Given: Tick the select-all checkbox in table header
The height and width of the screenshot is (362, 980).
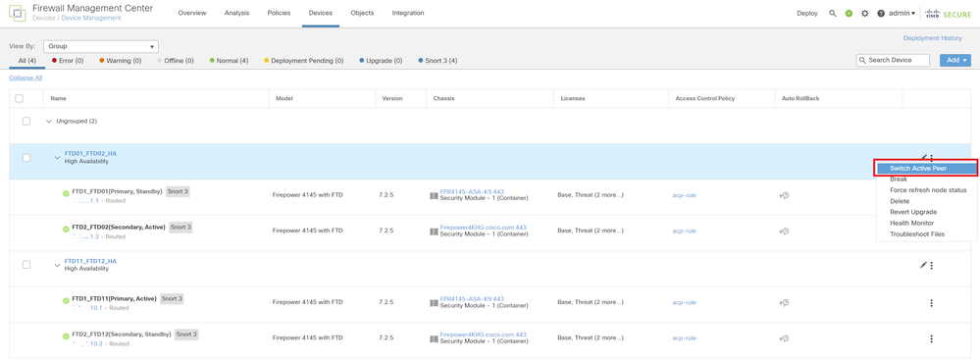Looking at the screenshot, I should coord(19,98).
